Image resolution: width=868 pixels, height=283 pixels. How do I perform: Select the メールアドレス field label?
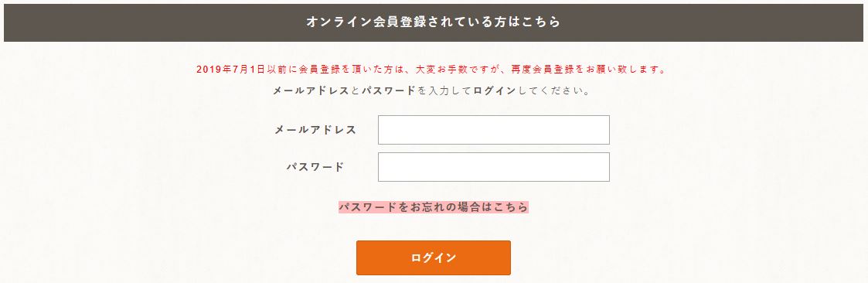tap(315, 130)
